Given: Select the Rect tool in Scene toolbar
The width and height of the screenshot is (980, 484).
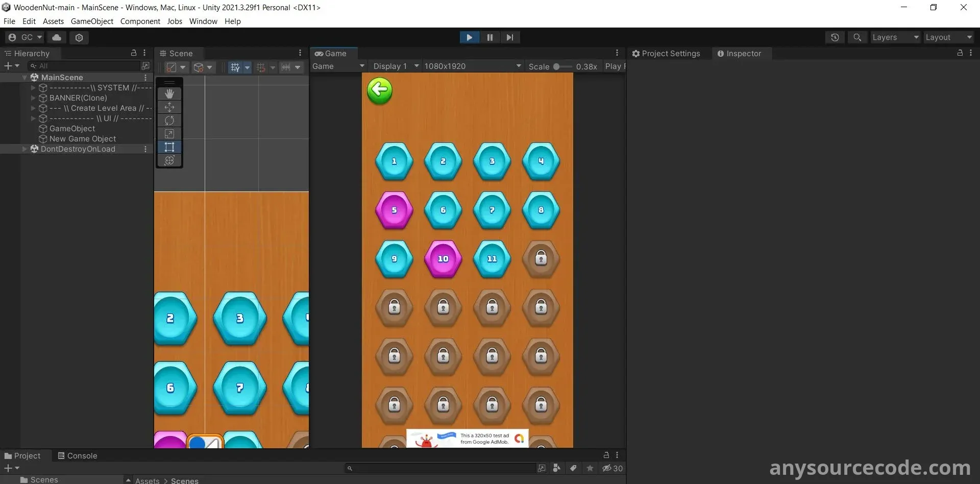Looking at the screenshot, I should coord(169,147).
